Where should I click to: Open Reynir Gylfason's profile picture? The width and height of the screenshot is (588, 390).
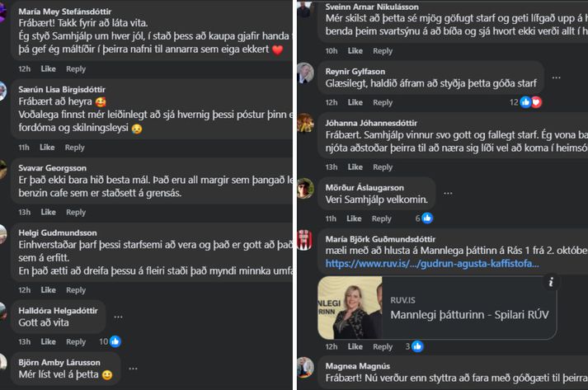pos(305,73)
